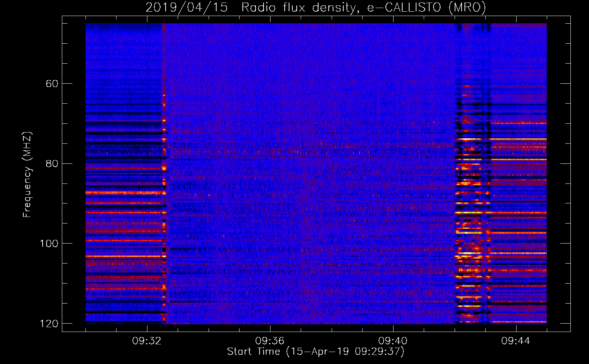This screenshot has width=589, height=364.
Task: Click the '09:36' time tick label
Action: click(x=270, y=341)
